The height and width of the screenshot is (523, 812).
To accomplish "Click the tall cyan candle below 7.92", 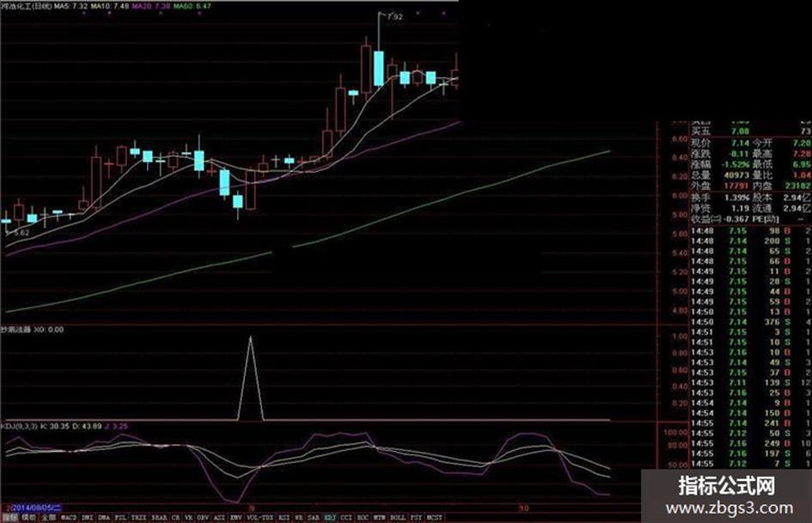I will [x=379, y=68].
